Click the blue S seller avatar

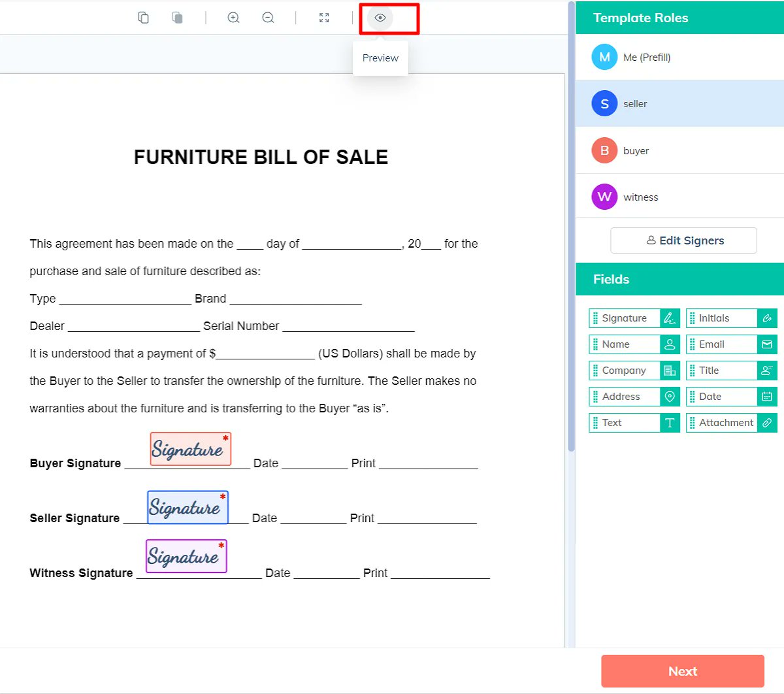point(604,104)
